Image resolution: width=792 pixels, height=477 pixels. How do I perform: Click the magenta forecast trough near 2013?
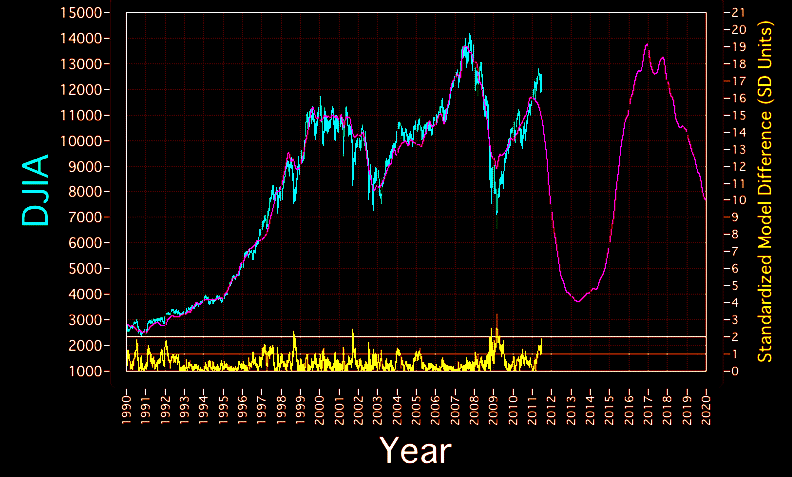coord(578,301)
